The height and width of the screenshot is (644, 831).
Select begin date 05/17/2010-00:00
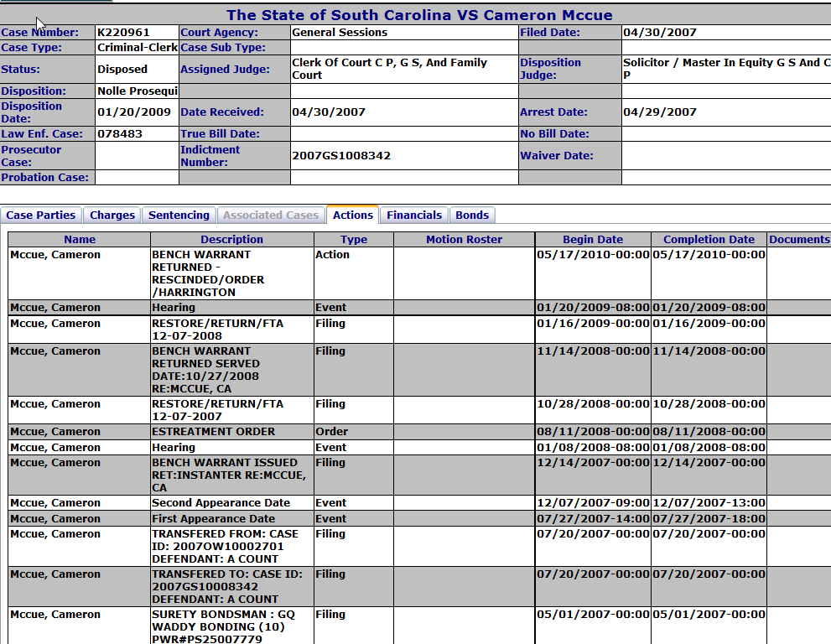tap(593, 254)
